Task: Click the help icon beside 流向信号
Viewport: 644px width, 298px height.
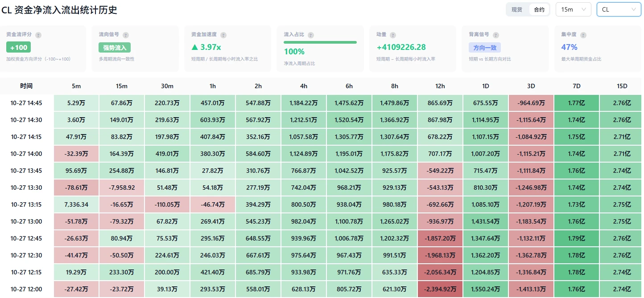Action: pos(126,35)
